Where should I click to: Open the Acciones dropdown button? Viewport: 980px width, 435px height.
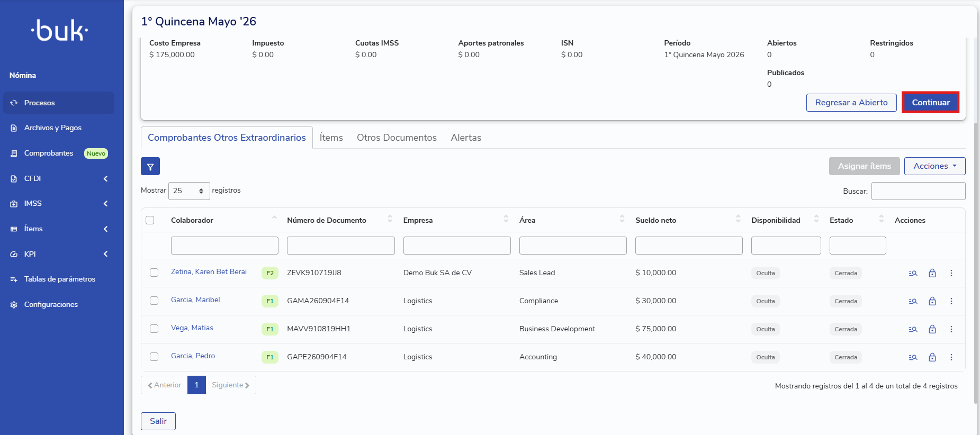pyautogui.click(x=934, y=166)
